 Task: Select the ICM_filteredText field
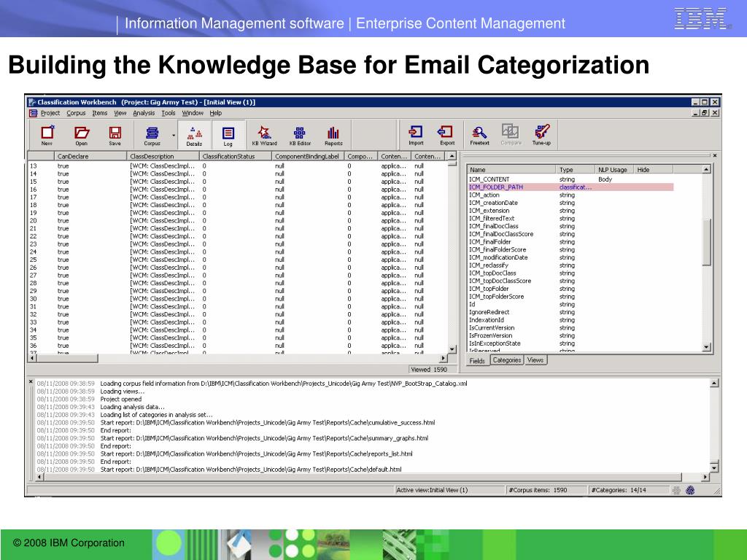click(x=570, y=219)
